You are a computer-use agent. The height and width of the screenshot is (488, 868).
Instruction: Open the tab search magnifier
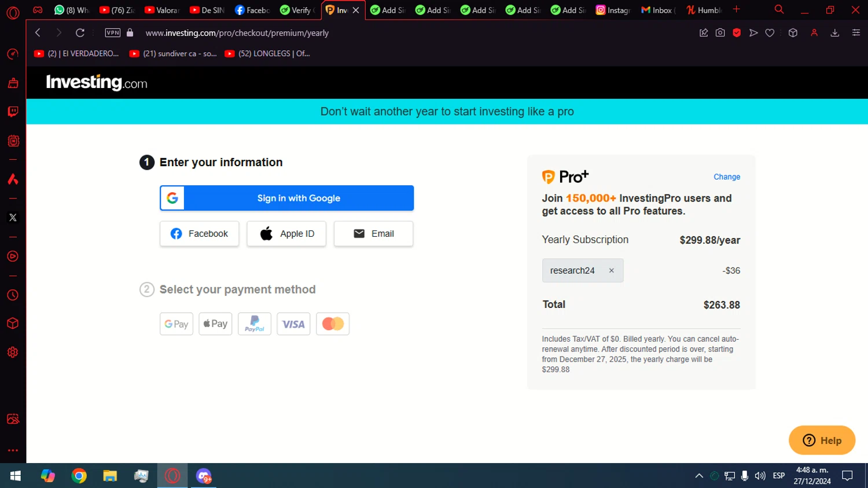pos(779,9)
